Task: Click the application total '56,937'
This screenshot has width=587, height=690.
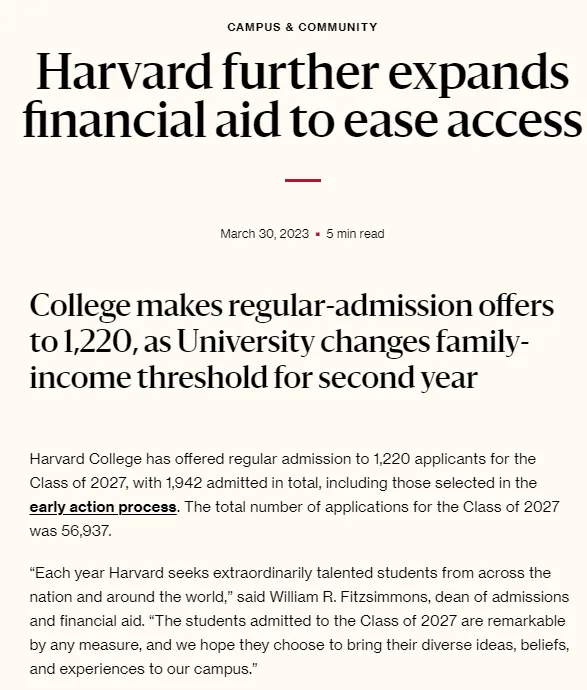Action: (86, 531)
